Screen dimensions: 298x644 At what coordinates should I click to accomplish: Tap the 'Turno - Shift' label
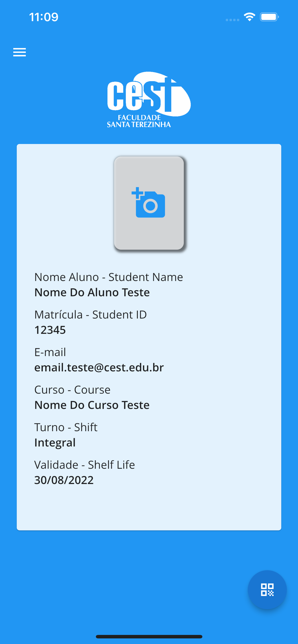click(x=66, y=427)
